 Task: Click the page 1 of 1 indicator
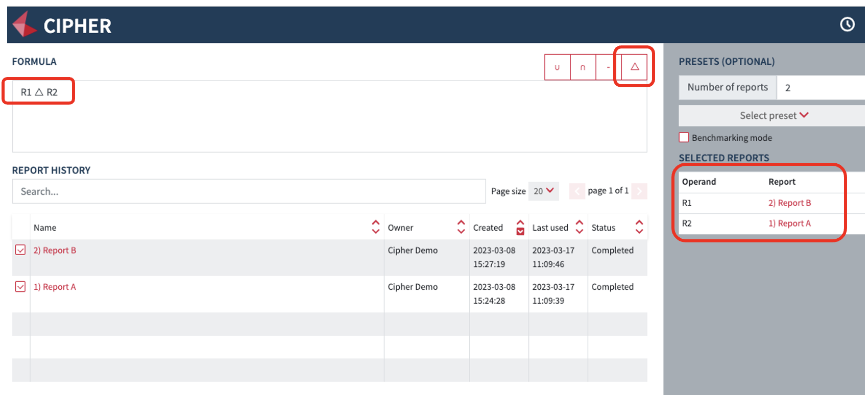[x=608, y=191]
